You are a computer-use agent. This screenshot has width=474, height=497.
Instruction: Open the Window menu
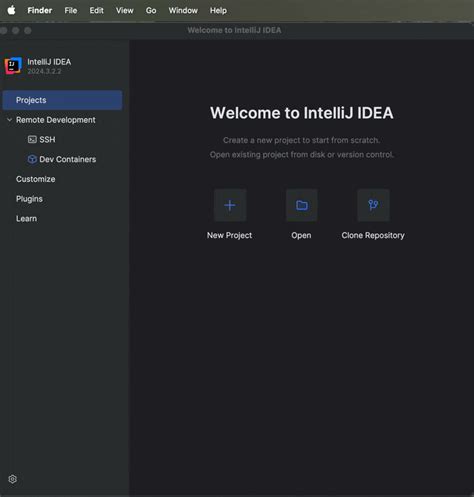(x=183, y=11)
